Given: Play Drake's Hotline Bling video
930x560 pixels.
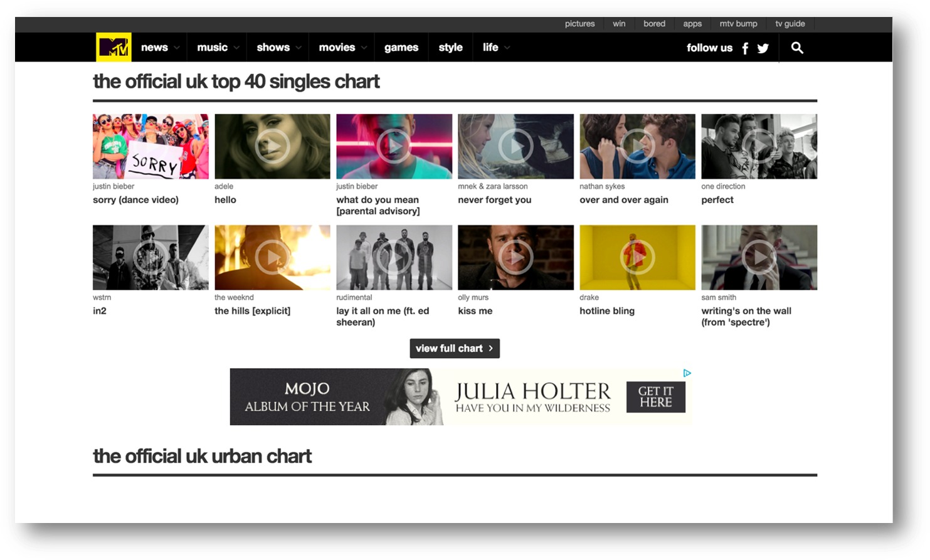Looking at the screenshot, I should coord(637,257).
